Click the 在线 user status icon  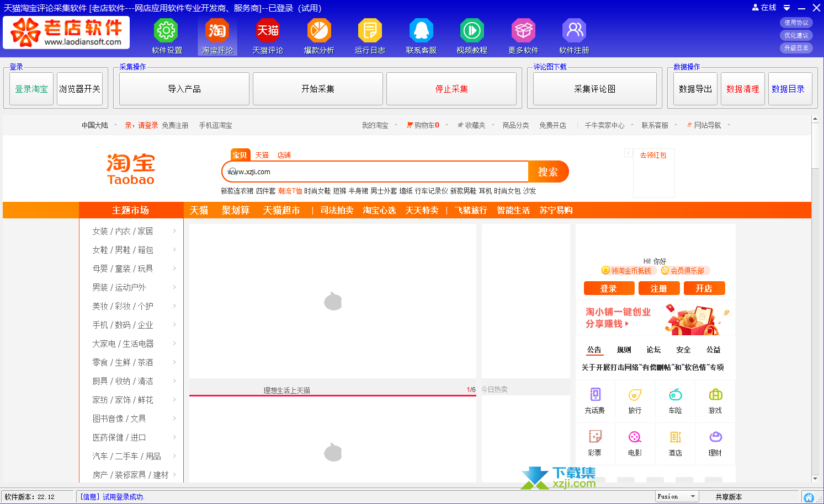point(755,8)
